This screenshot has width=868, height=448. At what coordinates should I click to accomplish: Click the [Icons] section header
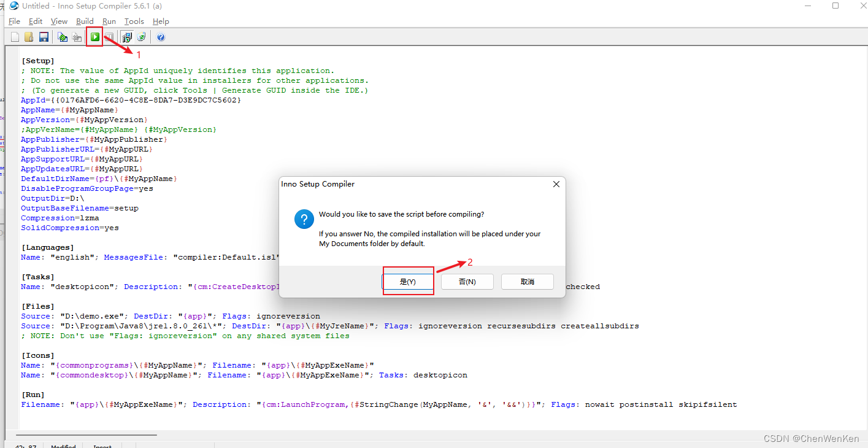coord(38,355)
